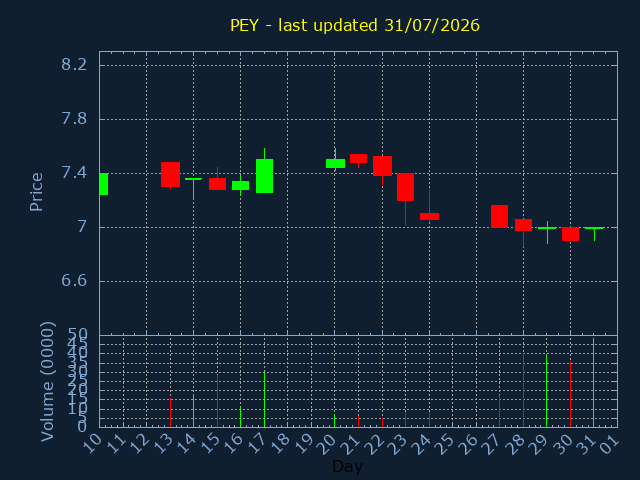Screen dimensions: 640x480
Task: Select the 8.2 price axis label
Action: point(74,64)
